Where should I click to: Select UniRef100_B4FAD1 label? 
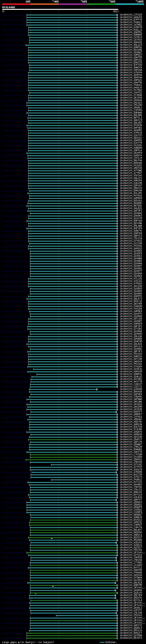click(131, 128)
